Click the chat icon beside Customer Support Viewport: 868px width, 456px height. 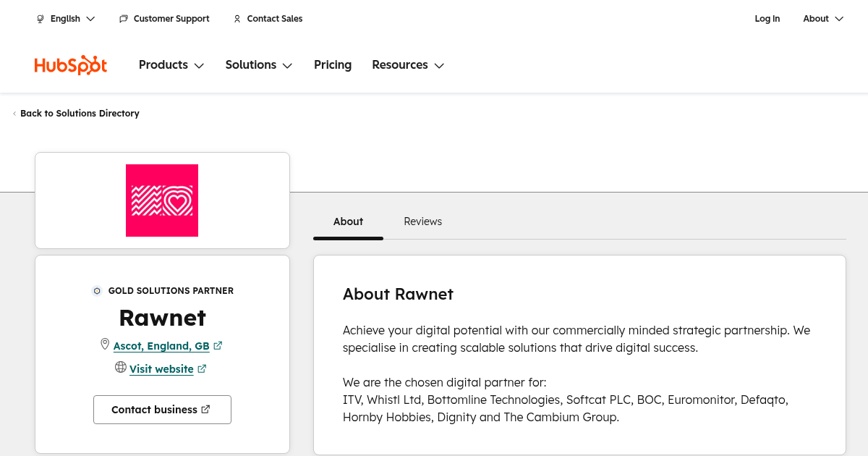(x=124, y=19)
